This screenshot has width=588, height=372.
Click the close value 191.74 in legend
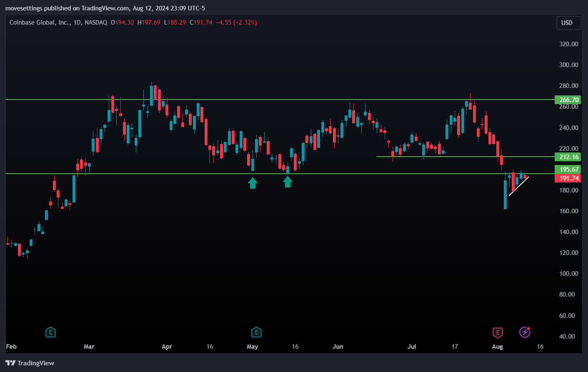pos(203,22)
